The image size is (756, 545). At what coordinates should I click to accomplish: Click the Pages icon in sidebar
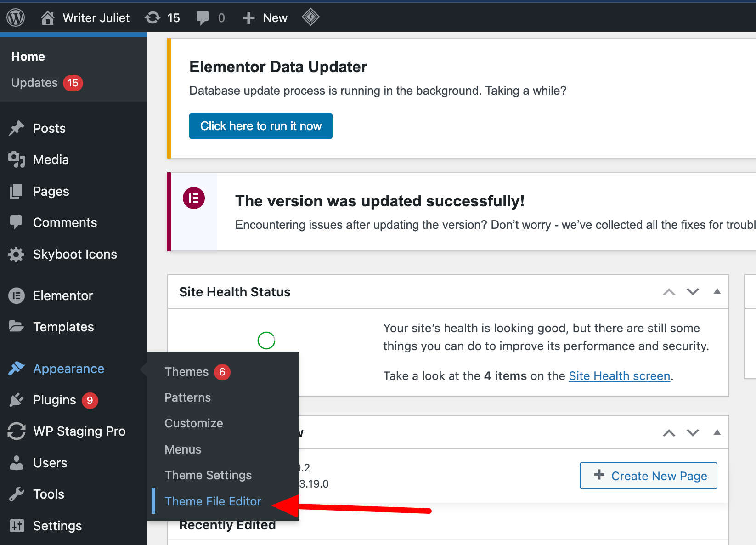[x=17, y=191]
